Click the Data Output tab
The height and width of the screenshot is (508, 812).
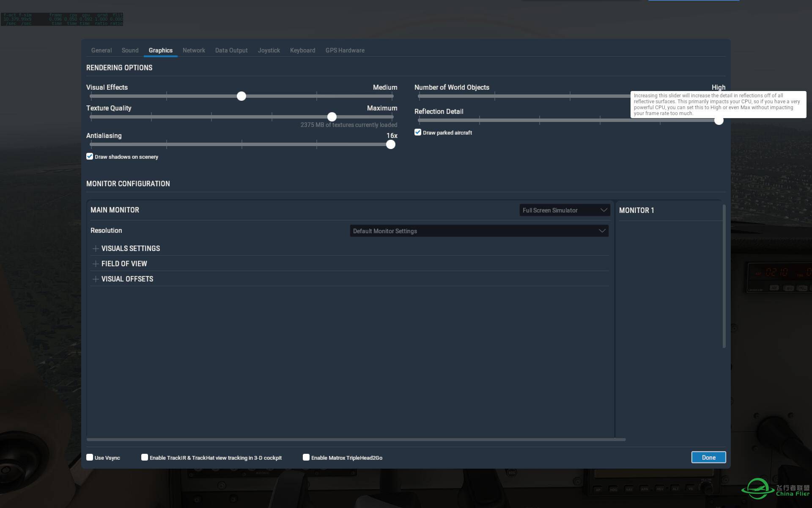pos(231,50)
